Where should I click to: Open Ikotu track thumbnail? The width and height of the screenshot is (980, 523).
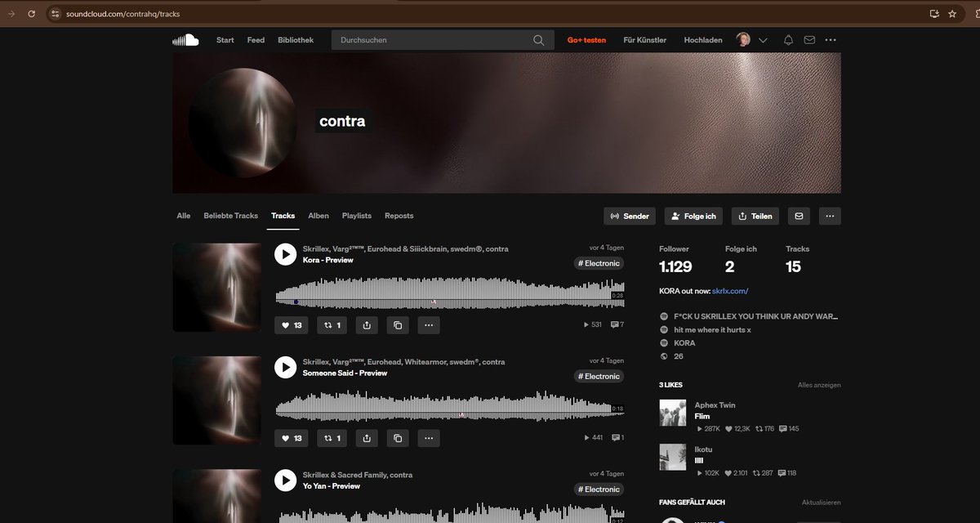[x=672, y=457]
